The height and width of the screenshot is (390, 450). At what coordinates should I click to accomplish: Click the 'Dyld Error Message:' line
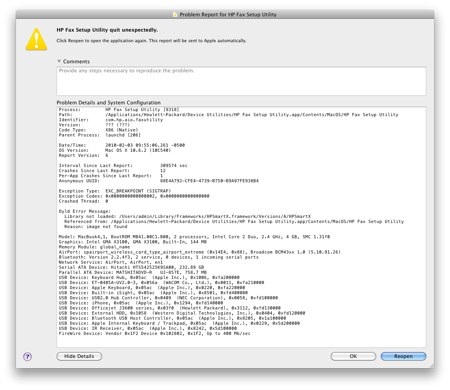[85, 211]
